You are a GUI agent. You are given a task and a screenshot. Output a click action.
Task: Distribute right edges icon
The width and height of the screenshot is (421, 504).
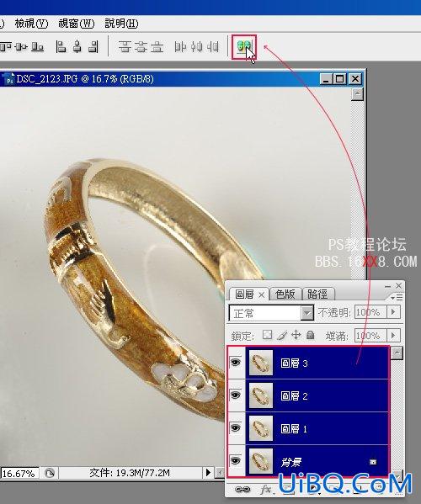coord(212,47)
